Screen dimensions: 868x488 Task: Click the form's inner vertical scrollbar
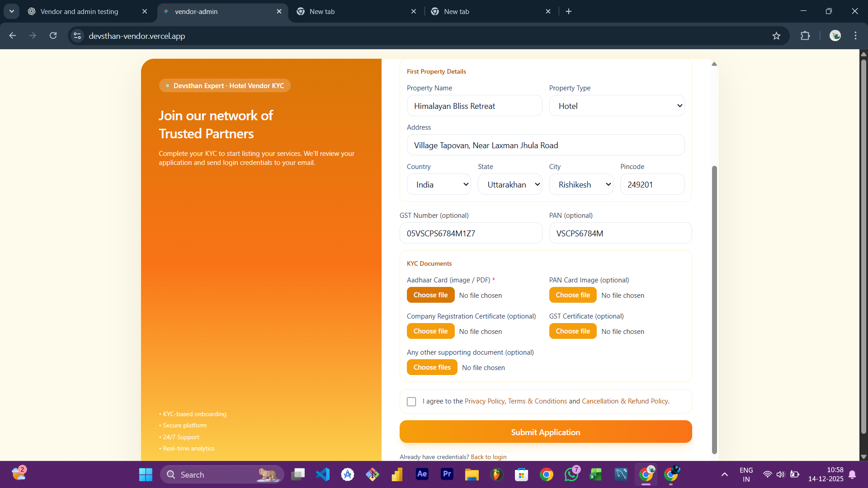pyautogui.click(x=714, y=307)
